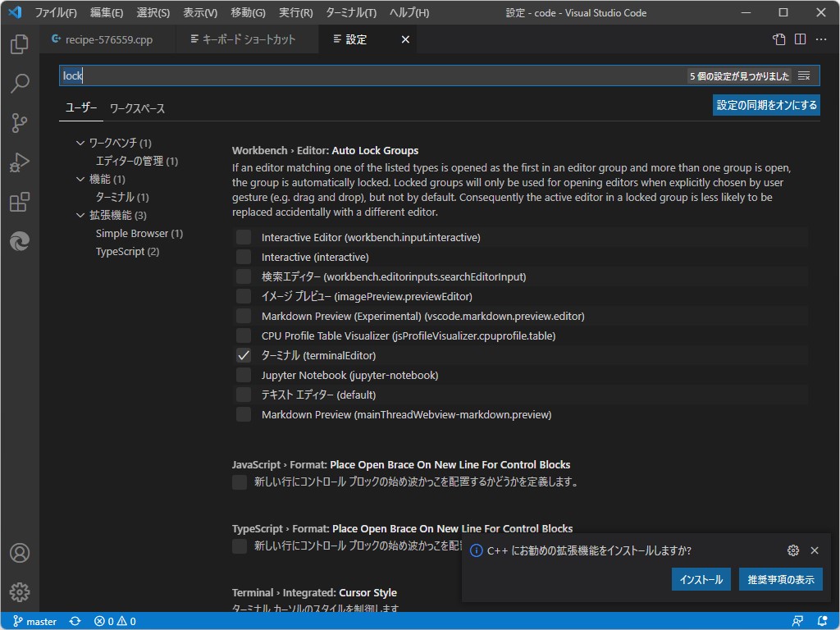Click Terminal Integrated Cursor Style heading
This screenshot has width=840, height=630.
pos(314,592)
